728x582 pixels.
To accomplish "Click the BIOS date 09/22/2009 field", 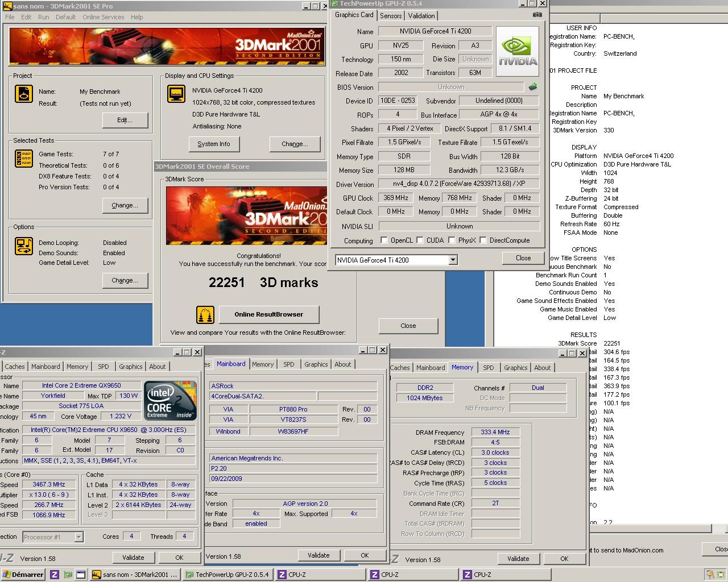I will (292, 479).
